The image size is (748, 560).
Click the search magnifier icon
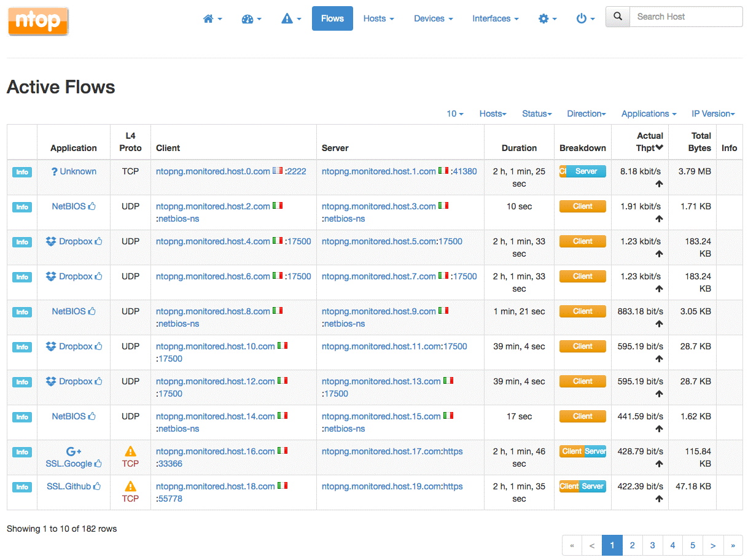(617, 17)
